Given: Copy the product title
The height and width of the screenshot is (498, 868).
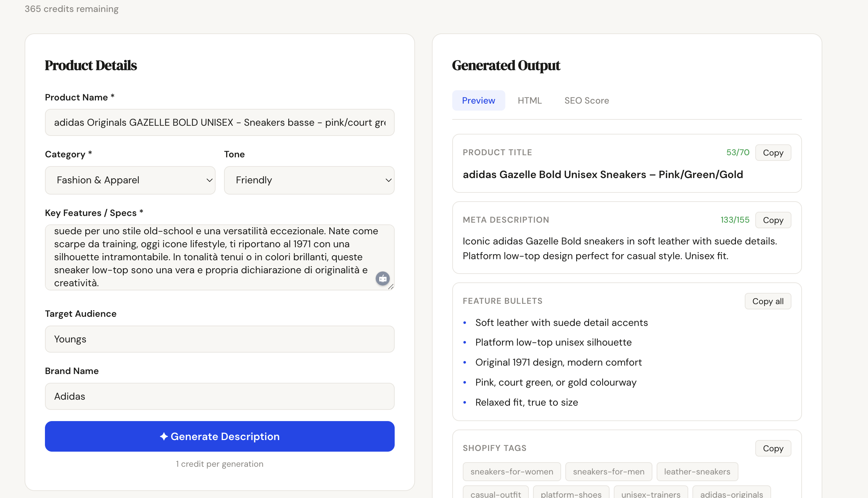Looking at the screenshot, I should [773, 153].
